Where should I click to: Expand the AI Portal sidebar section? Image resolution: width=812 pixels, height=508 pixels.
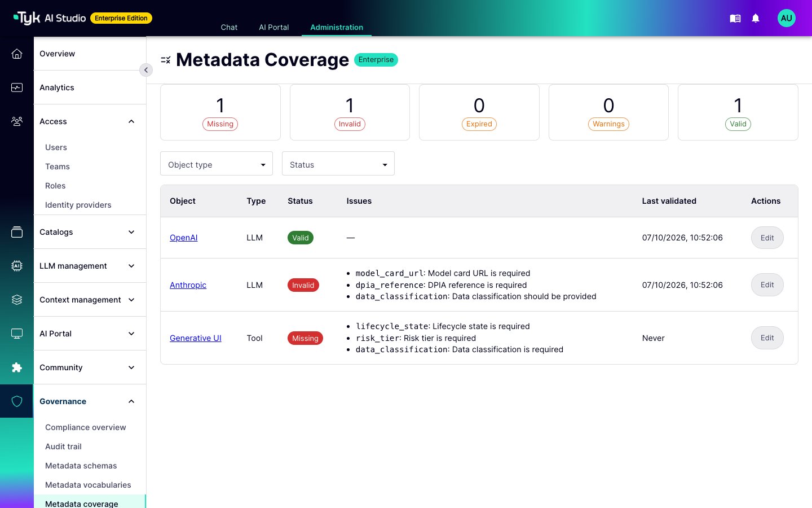pyautogui.click(x=90, y=334)
